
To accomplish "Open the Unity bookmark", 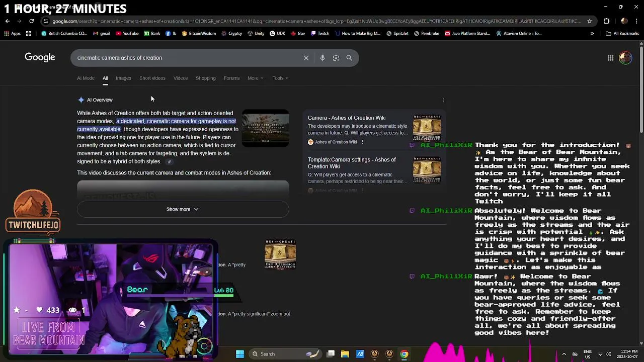I will click(256, 34).
